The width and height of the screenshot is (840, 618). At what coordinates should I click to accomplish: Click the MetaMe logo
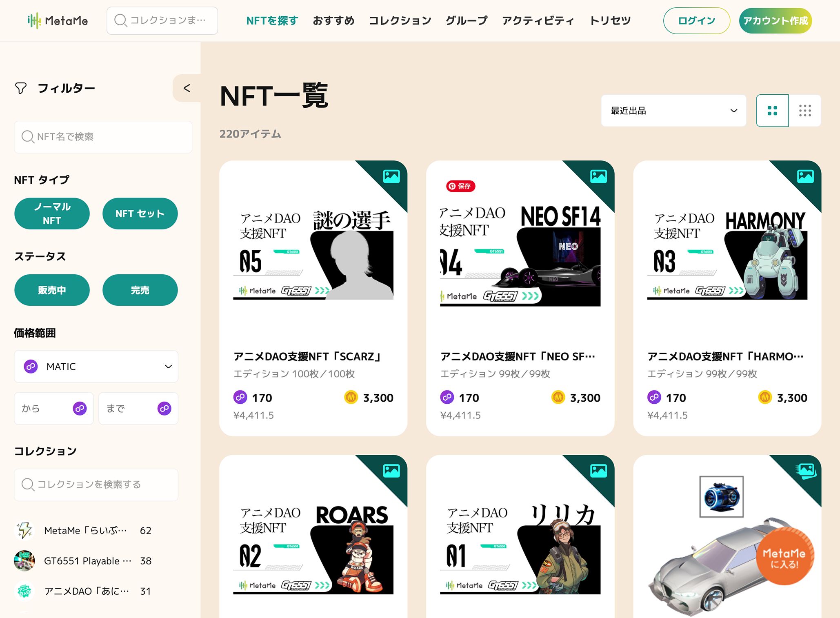pos(58,20)
